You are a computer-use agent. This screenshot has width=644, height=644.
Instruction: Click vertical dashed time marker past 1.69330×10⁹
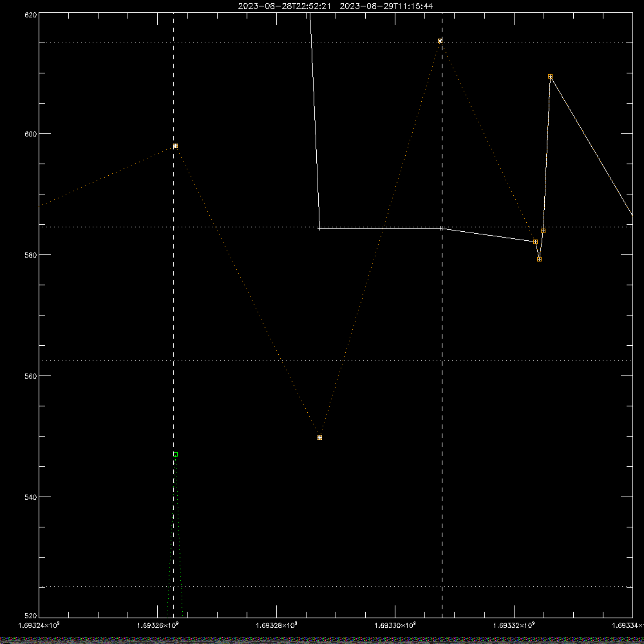pos(442,315)
